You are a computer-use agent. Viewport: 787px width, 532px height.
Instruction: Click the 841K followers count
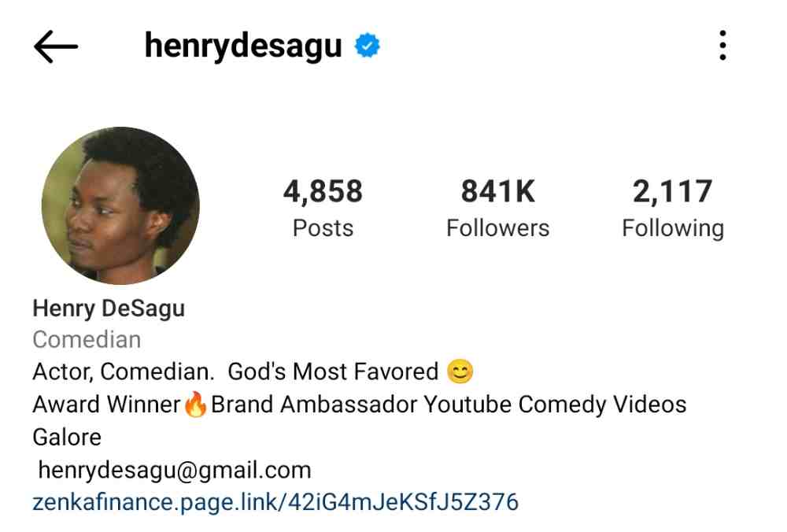tap(498, 191)
